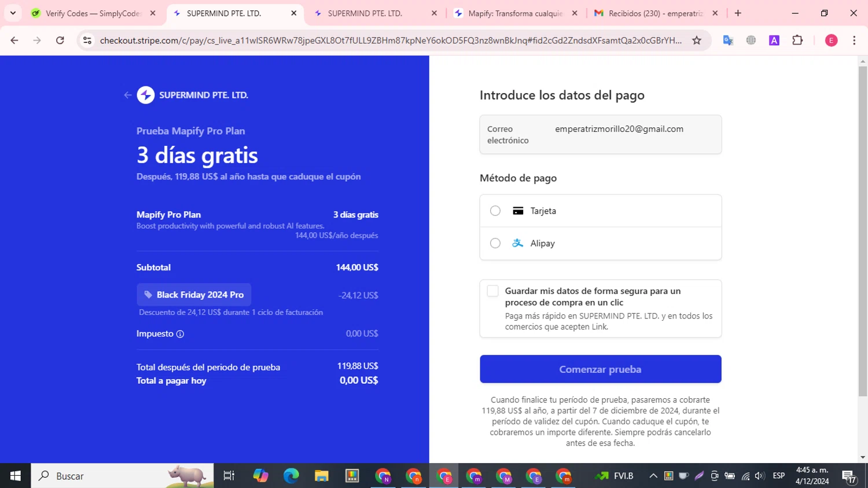Open File Explorer from the taskbar
The image size is (868, 488).
[322, 476]
